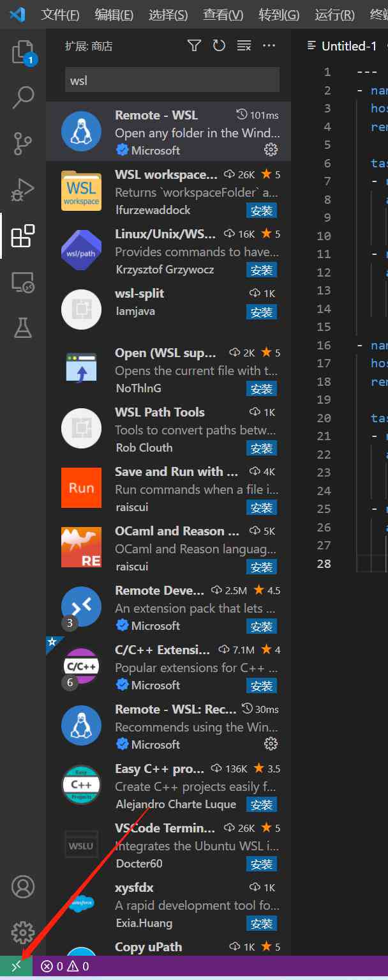Clear extensions search results icon
Image resolution: width=388 pixels, height=980 pixels.
(x=244, y=45)
